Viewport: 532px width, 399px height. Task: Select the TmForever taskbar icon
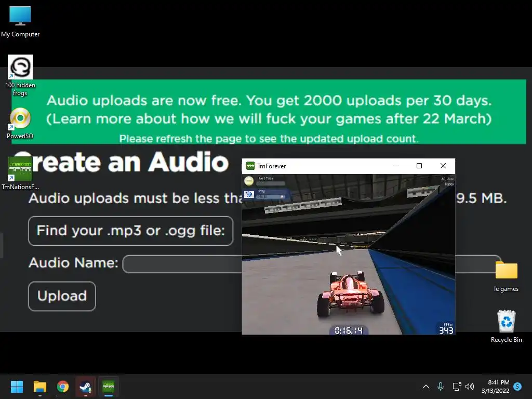[109, 387]
